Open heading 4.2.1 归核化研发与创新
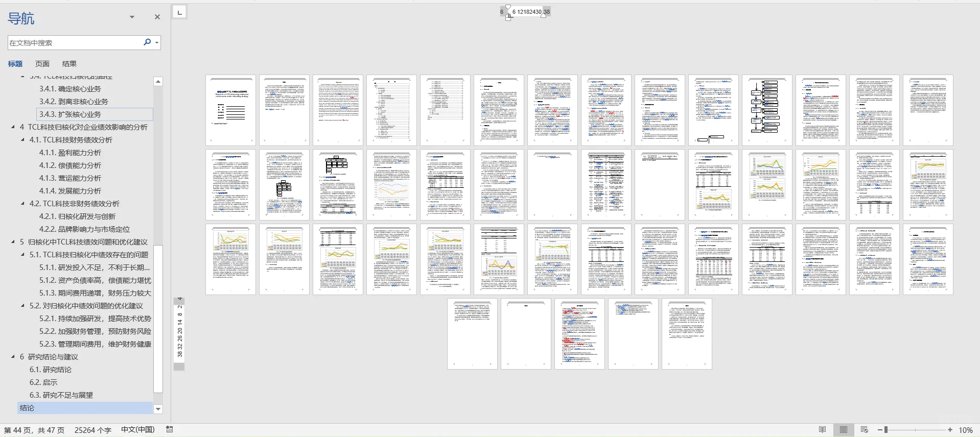 [77, 216]
